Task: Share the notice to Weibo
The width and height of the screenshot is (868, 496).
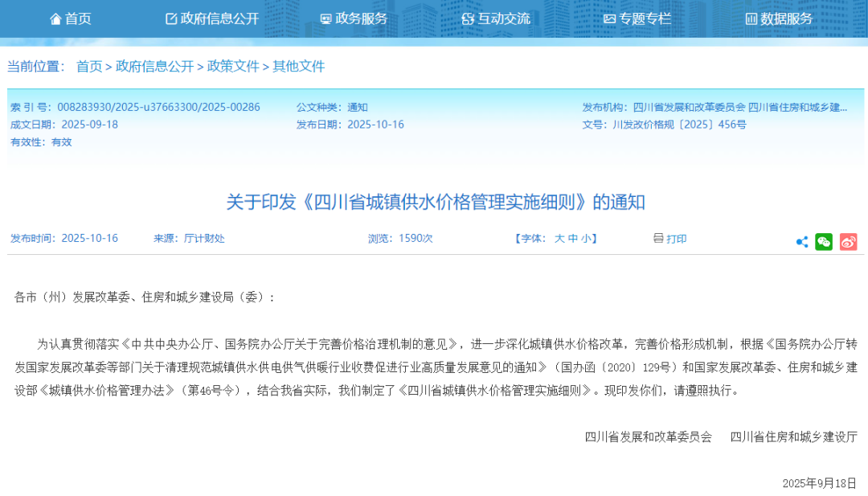Action: (x=848, y=241)
